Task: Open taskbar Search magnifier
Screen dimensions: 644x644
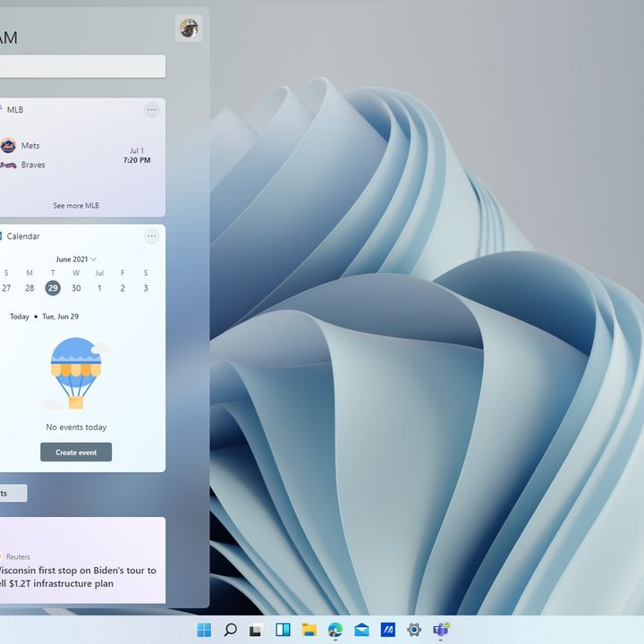Action: coord(230,630)
